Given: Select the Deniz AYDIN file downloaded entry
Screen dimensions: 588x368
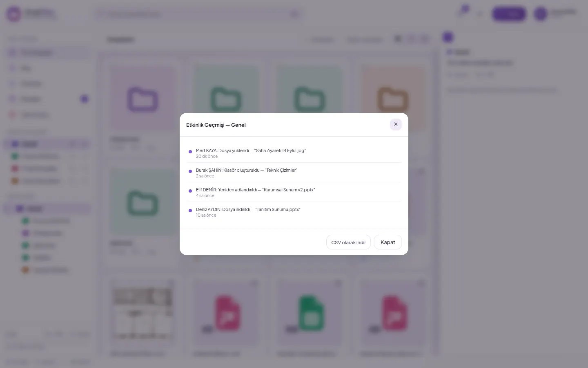Looking at the screenshot, I should click(294, 212).
